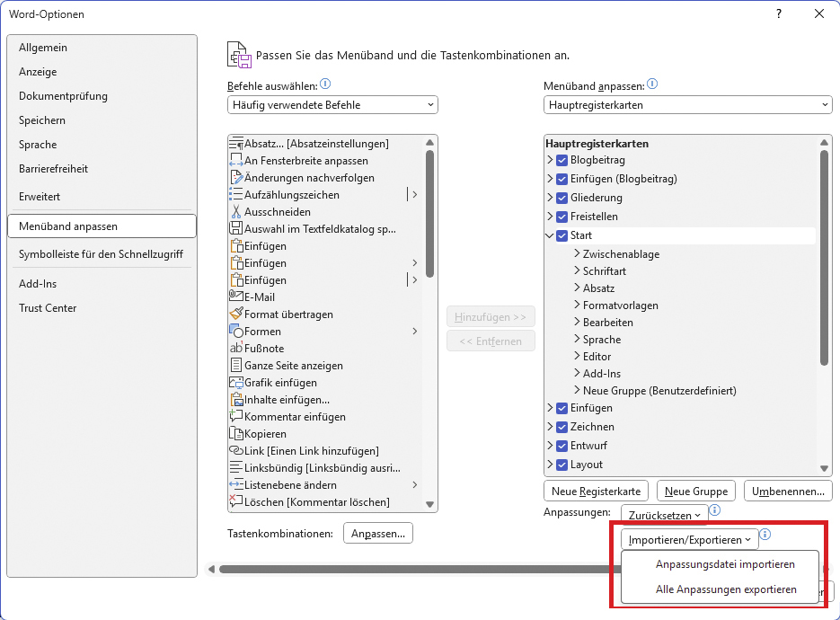Choose Alle Anpassungen exportieren
Image resolution: width=840 pixels, height=620 pixels.
721,589
